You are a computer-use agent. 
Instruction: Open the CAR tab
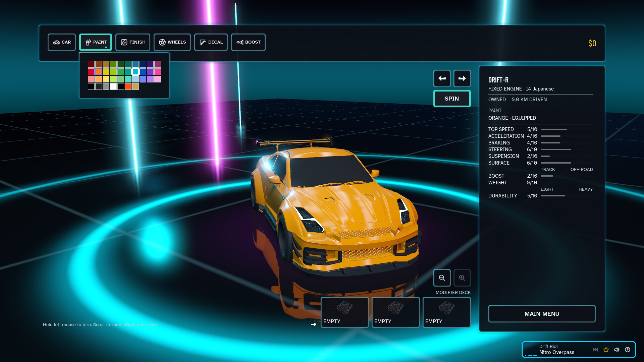point(62,42)
